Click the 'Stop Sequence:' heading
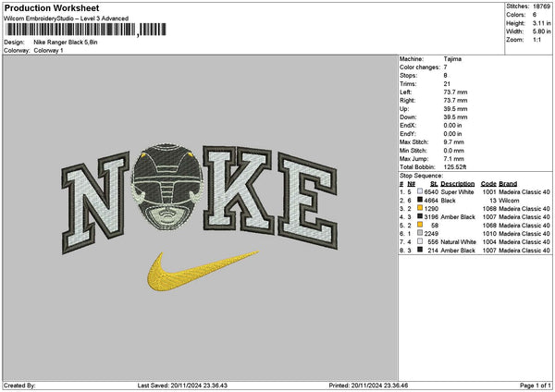Image resolution: width=555 pixels, height=392 pixels. [421, 176]
